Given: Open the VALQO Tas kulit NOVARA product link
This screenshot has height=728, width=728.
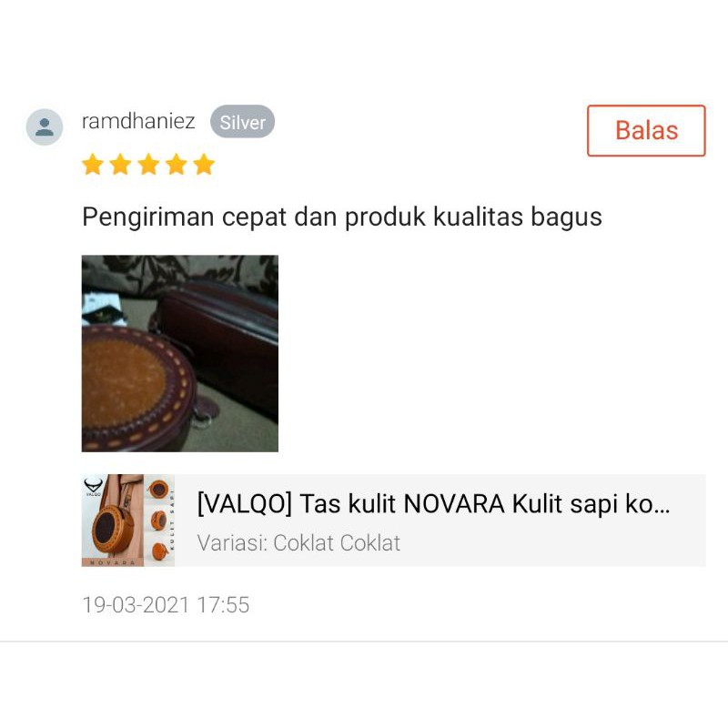Looking at the screenshot, I should coord(433,504).
